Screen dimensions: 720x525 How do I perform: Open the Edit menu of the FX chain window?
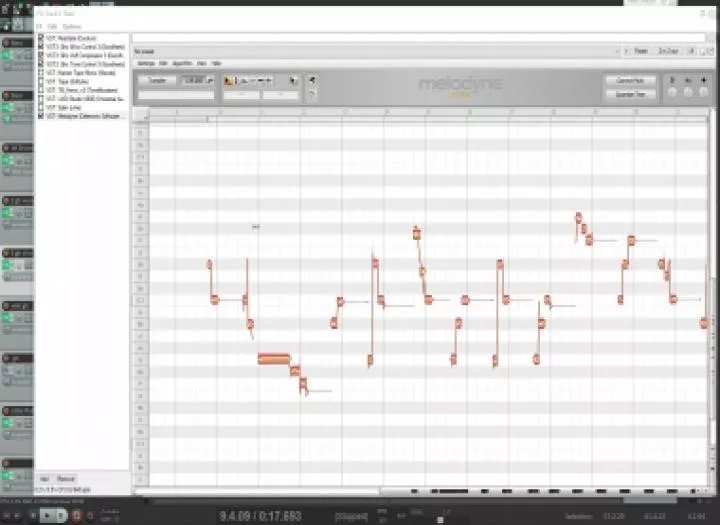(52, 27)
